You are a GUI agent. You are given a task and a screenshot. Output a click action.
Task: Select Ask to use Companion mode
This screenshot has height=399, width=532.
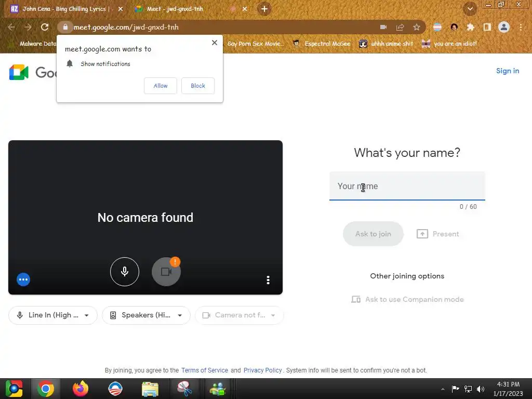click(407, 299)
